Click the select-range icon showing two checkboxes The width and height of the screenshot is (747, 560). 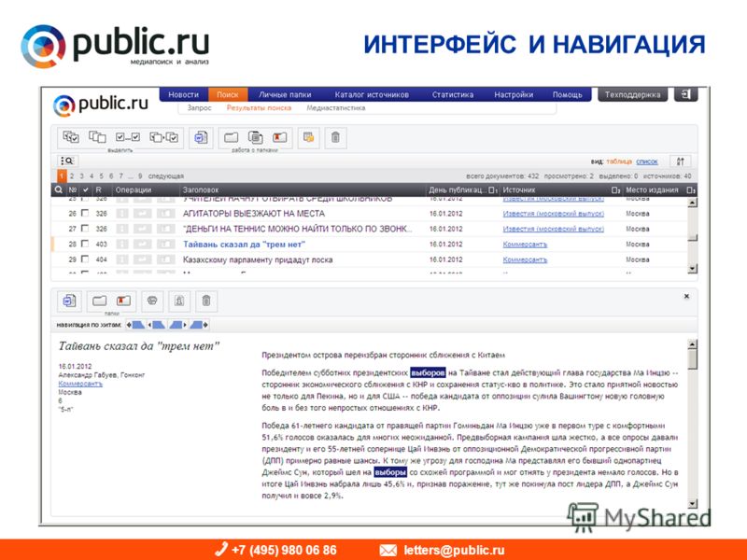(128, 137)
